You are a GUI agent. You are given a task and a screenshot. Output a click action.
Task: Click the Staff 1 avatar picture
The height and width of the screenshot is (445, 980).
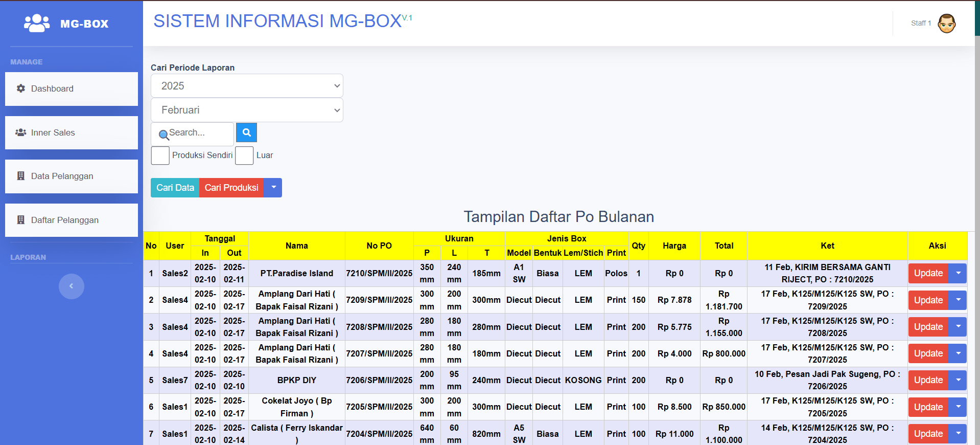click(946, 24)
